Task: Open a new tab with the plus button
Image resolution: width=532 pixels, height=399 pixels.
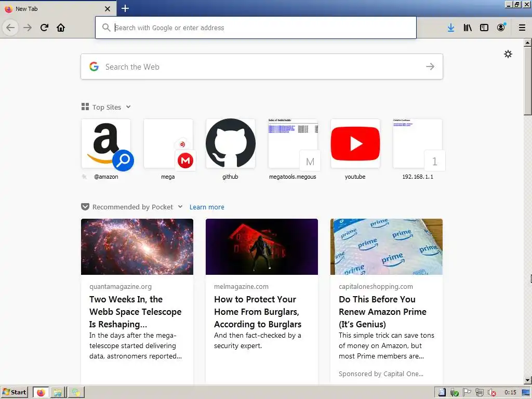Action: [x=125, y=8]
